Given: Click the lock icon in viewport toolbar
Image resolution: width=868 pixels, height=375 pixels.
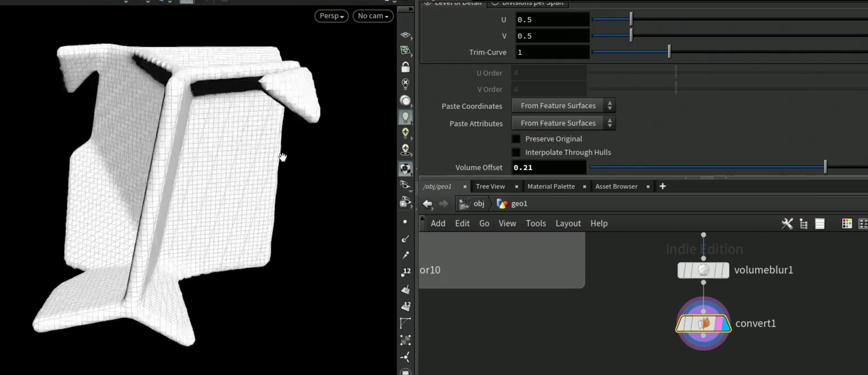Looking at the screenshot, I should 405,67.
